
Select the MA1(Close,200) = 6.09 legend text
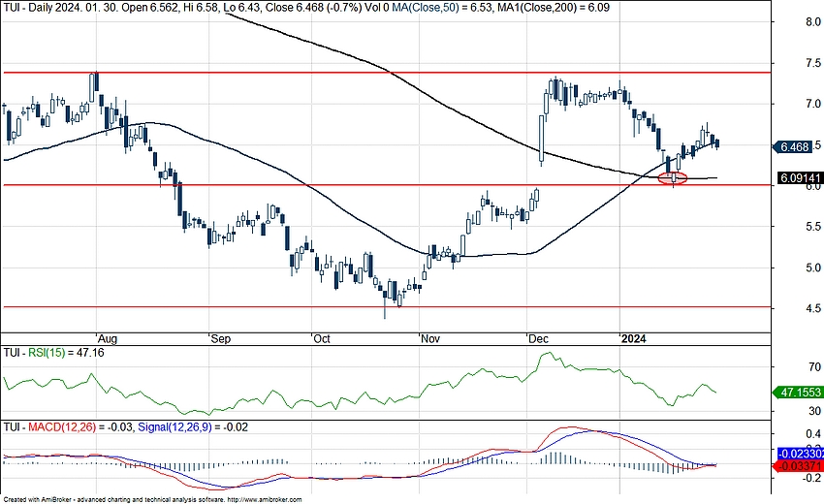pyautogui.click(x=552, y=8)
